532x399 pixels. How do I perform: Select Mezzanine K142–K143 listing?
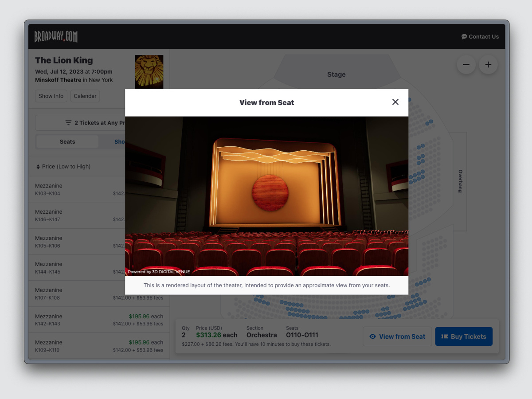99,320
